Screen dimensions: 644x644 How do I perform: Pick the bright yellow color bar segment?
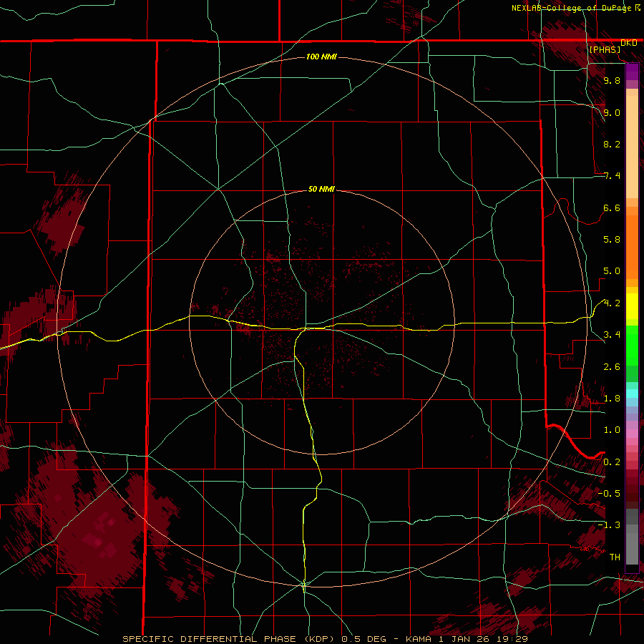[x=632, y=306]
